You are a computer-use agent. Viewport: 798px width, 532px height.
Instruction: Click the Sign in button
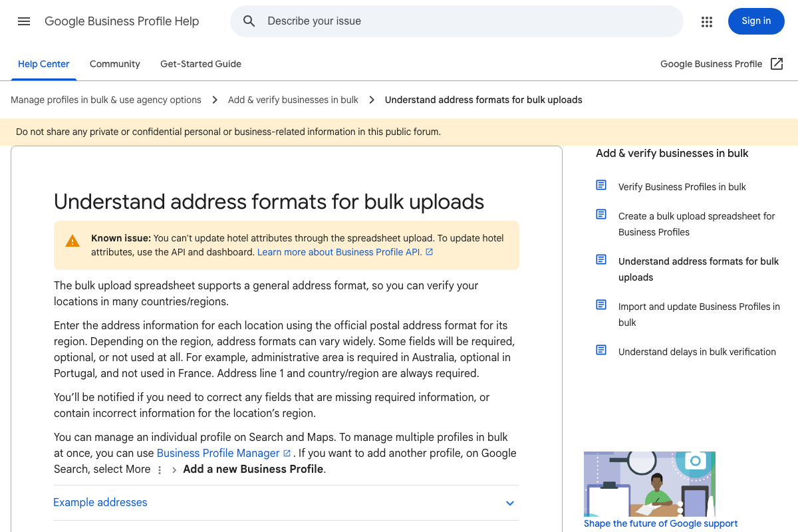(756, 21)
